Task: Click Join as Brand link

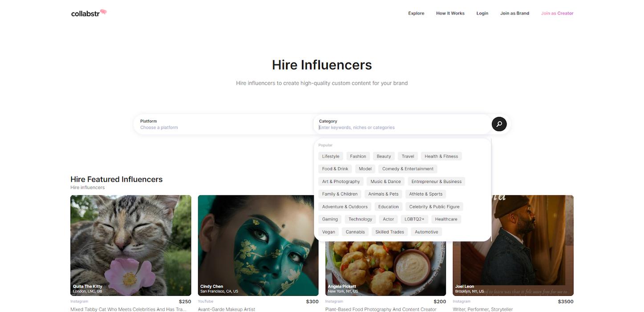Action: coord(514,13)
